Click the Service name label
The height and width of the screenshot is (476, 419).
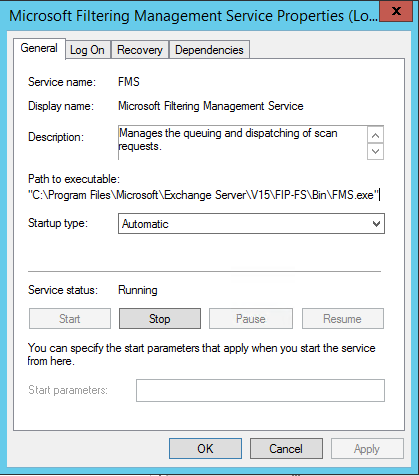(62, 82)
